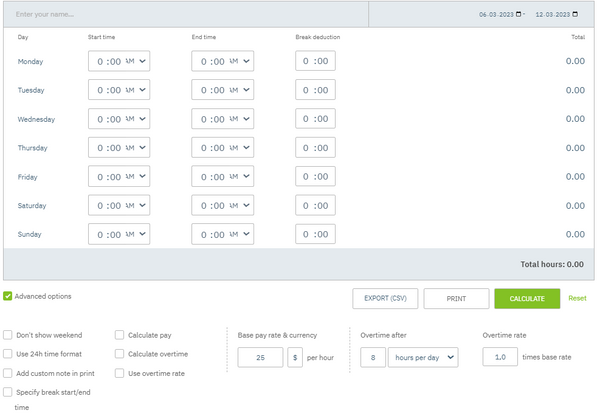The image size is (600, 418).
Task: Tick the Calculate overtime checkbox
Action: pos(120,354)
